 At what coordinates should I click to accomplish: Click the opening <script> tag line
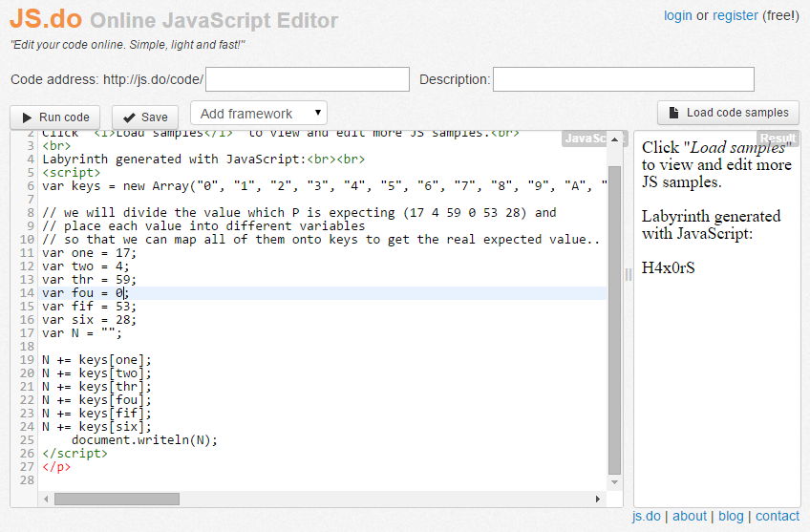coord(72,173)
